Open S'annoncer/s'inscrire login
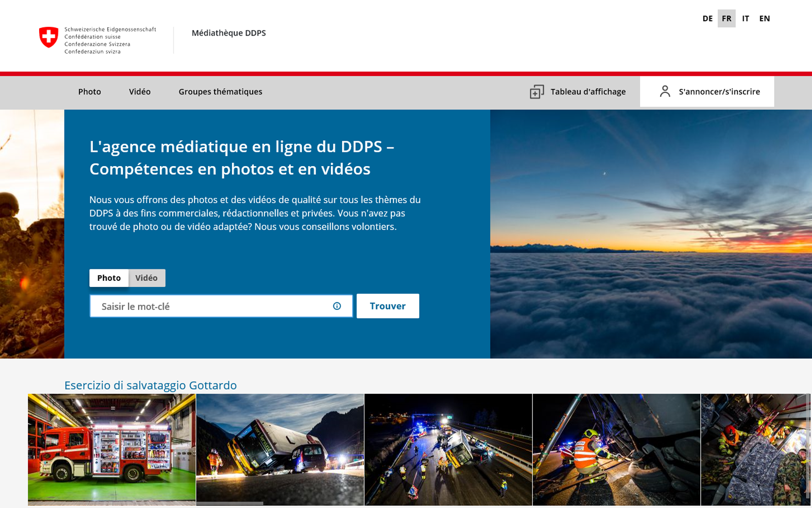812x508 pixels. [719, 92]
